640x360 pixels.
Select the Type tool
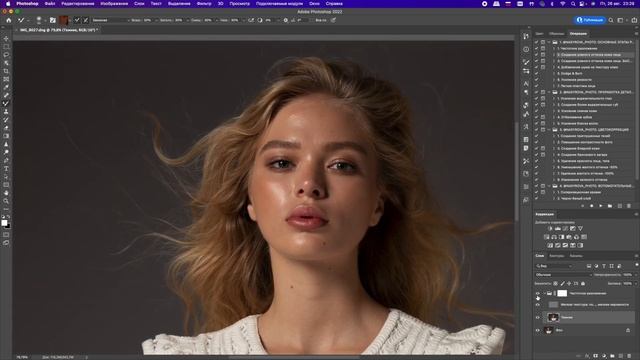6,168
